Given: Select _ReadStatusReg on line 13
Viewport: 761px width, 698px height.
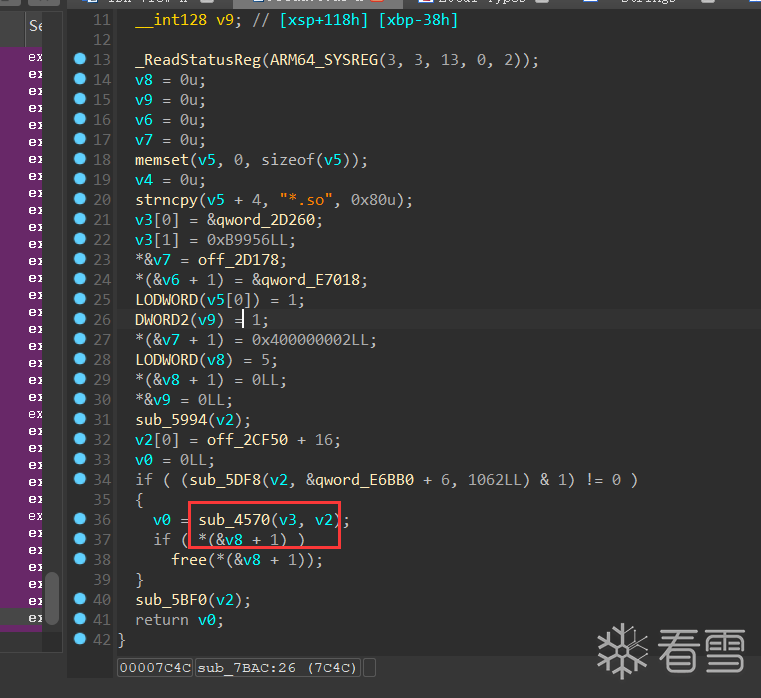Looking at the screenshot, I should pyautogui.click(x=198, y=60).
